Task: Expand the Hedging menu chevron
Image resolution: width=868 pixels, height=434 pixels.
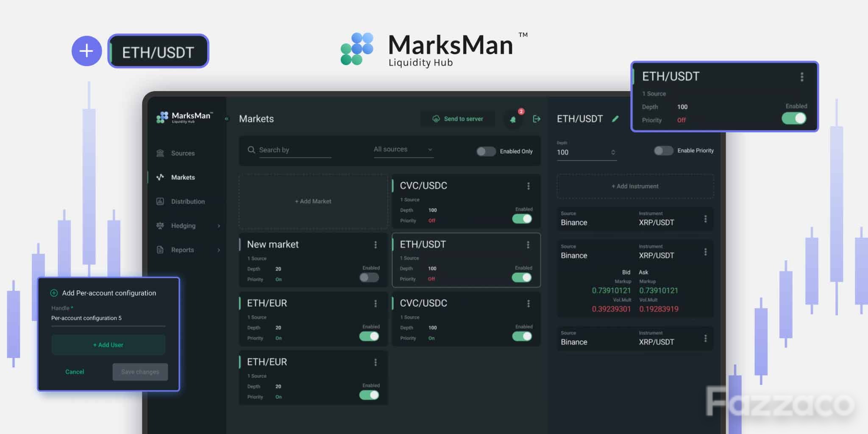Action: click(x=219, y=226)
